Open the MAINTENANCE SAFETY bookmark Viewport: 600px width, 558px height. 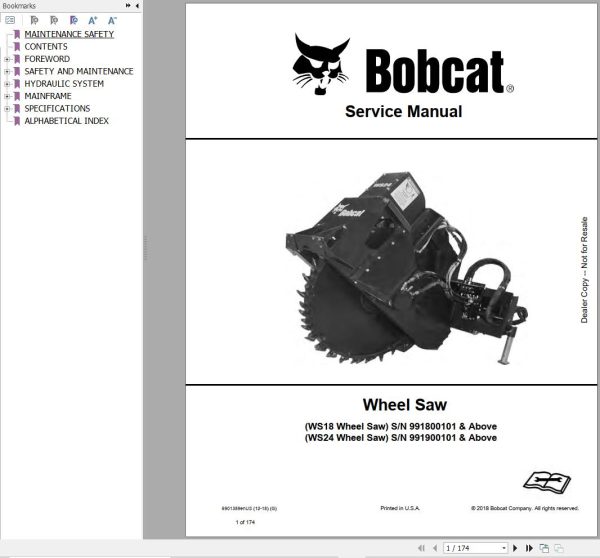point(69,34)
